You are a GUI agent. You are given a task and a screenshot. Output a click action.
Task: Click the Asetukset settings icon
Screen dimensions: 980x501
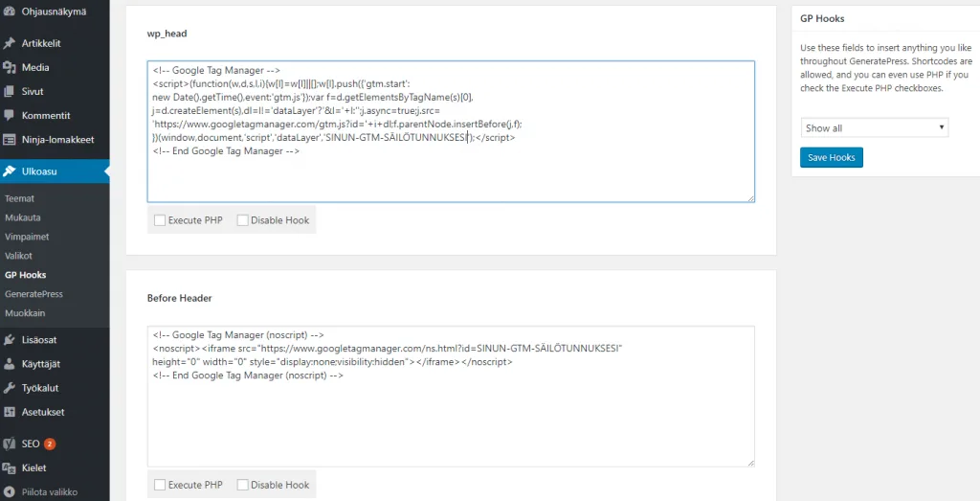click(x=9, y=412)
